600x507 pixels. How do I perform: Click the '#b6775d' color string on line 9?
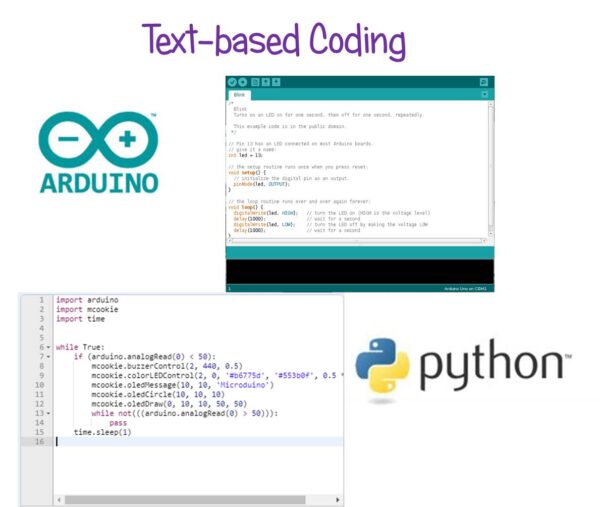click(245, 376)
